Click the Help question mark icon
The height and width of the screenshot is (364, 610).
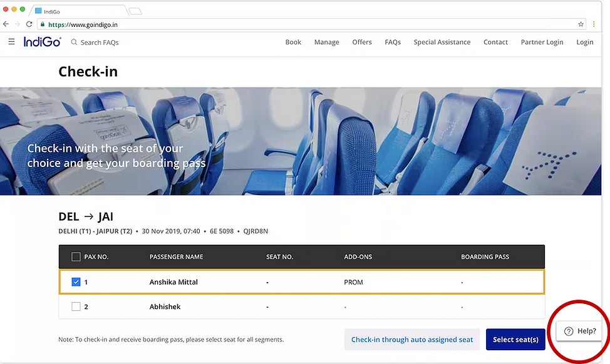(x=569, y=331)
